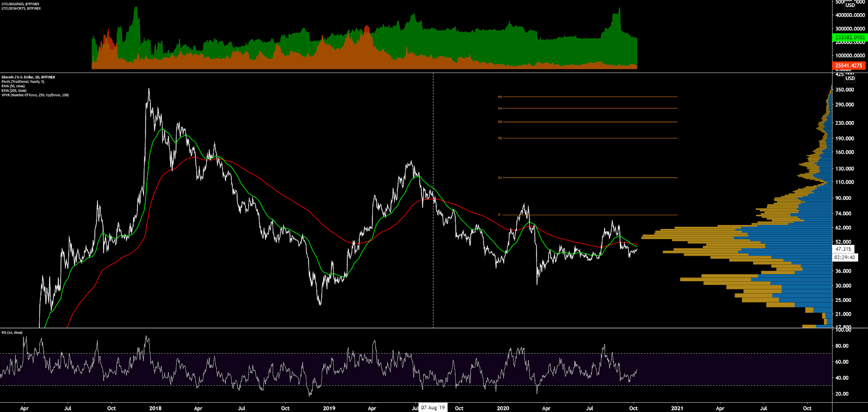Click the 07 Aug '19 date marker
This screenshot has height=412, width=868.
433,407
